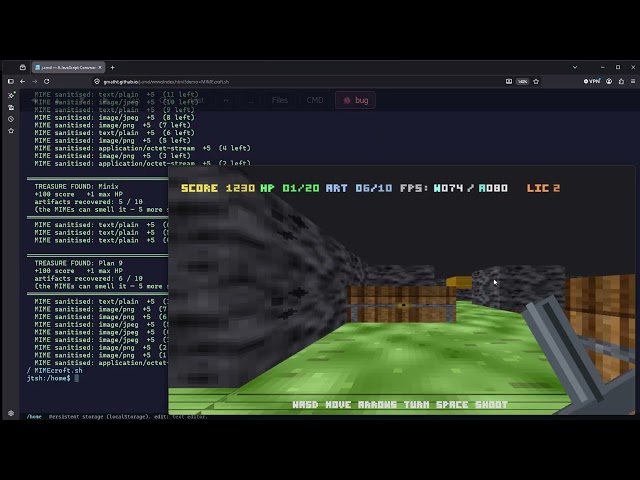The height and width of the screenshot is (480, 640).
Task: Click the FPS W074 / A080 readout
Action: [x=454, y=188]
